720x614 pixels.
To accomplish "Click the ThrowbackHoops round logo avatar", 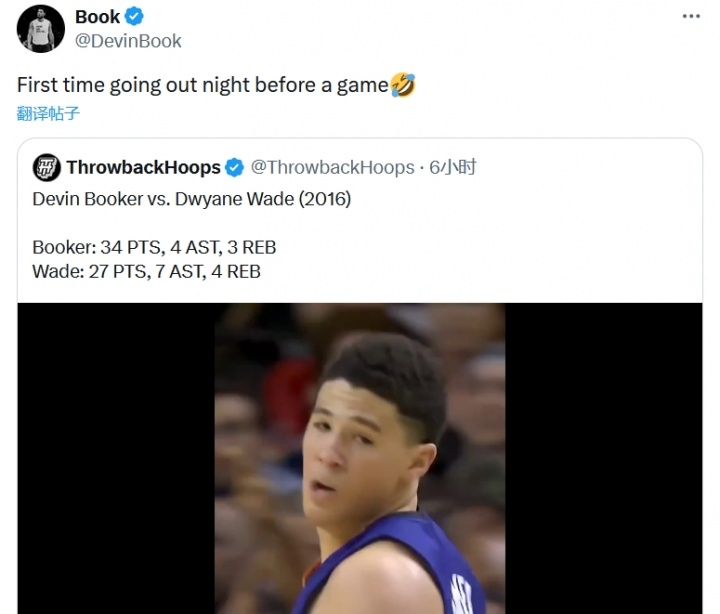I will point(46,167).
